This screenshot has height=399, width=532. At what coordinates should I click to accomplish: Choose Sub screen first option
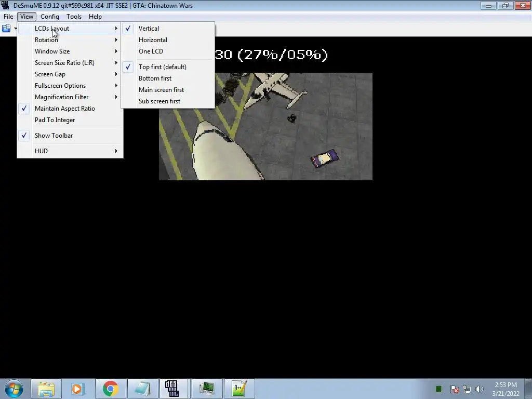[168, 101]
